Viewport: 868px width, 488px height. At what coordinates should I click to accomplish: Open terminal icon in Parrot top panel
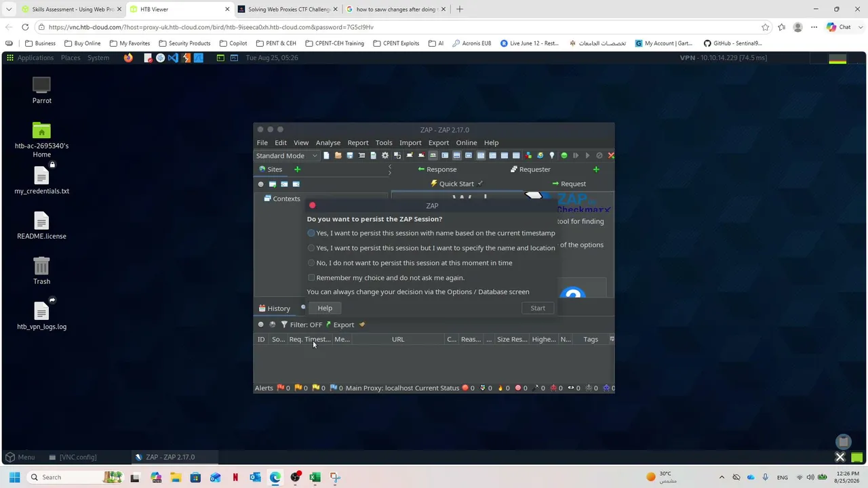tap(220, 58)
